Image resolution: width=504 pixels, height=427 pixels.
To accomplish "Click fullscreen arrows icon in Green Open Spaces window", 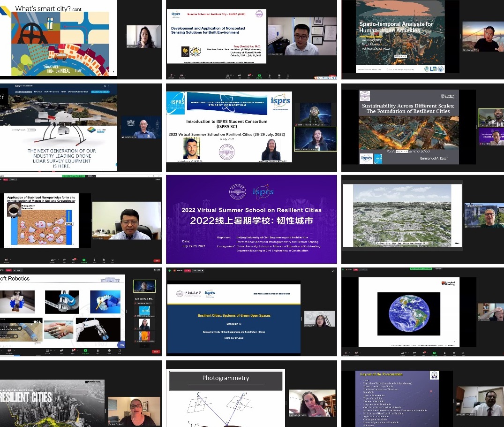I will (x=333, y=271).
